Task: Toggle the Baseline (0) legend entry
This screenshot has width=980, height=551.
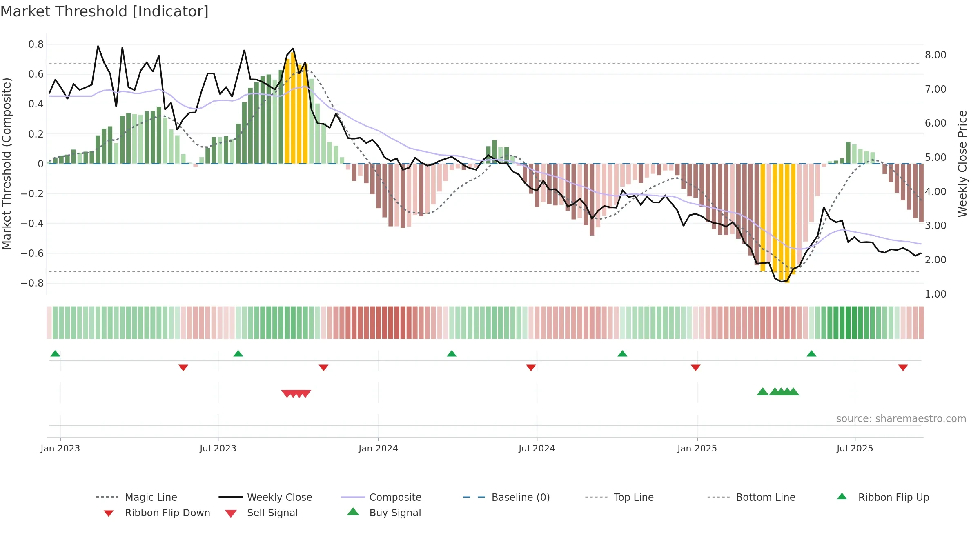Action: tap(506, 497)
